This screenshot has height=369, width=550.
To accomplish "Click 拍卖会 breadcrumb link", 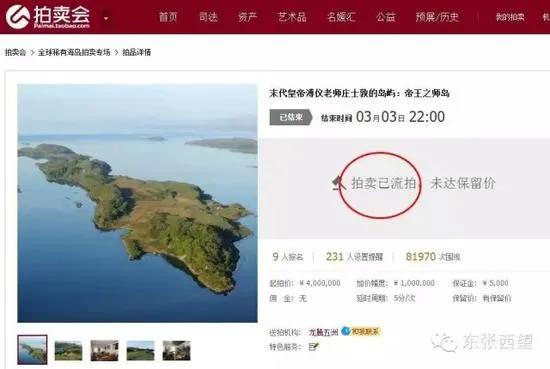I will click(x=15, y=52).
